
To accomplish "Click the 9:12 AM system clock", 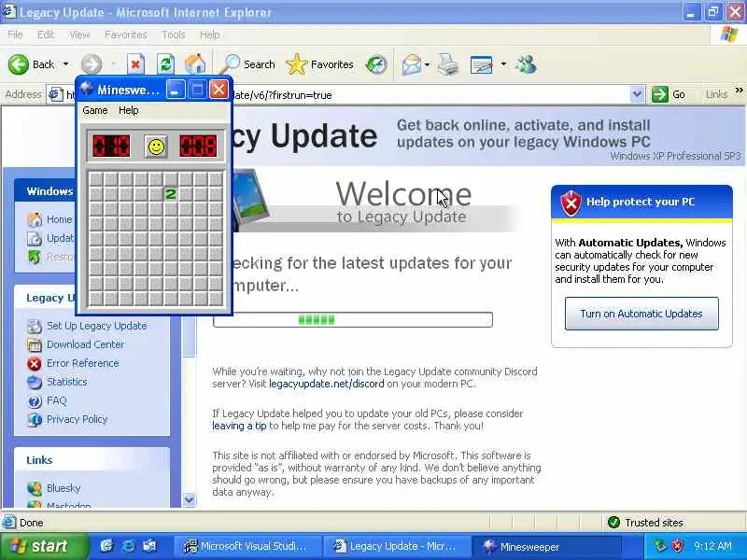I will tap(712, 546).
